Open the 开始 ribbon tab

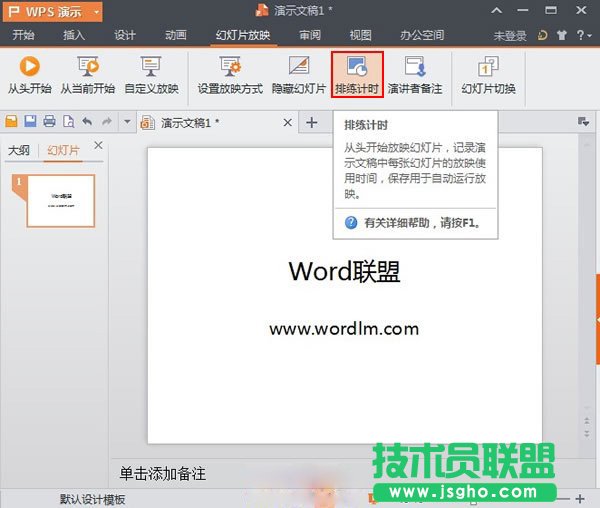(25, 35)
